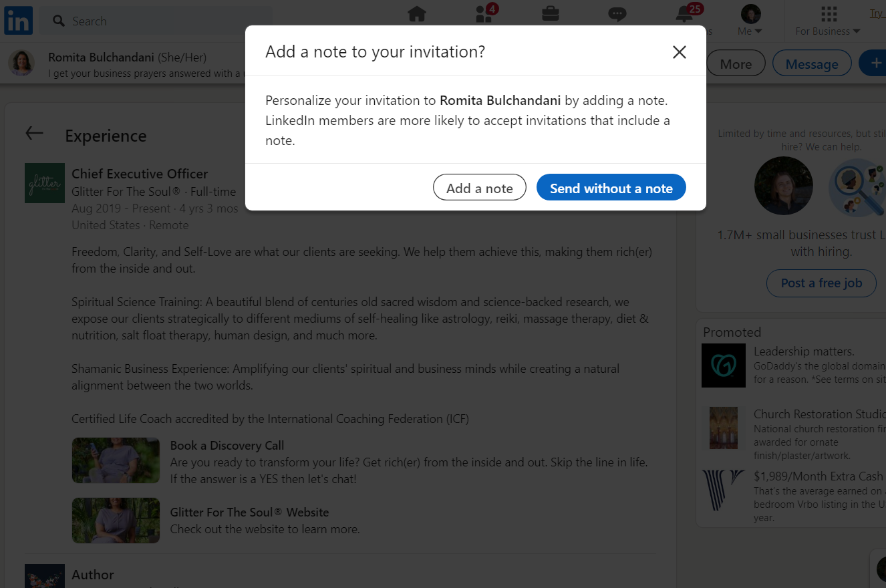Click the Try link at top right

[x=876, y=13]
